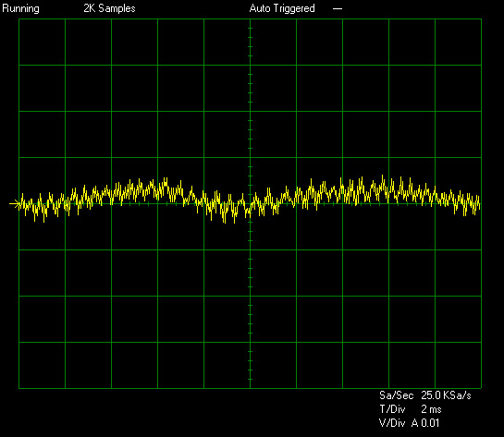Select the A 0.01 volts-per-division value
504x437 pixels.
pyautogui.click(x=425, y=423)
